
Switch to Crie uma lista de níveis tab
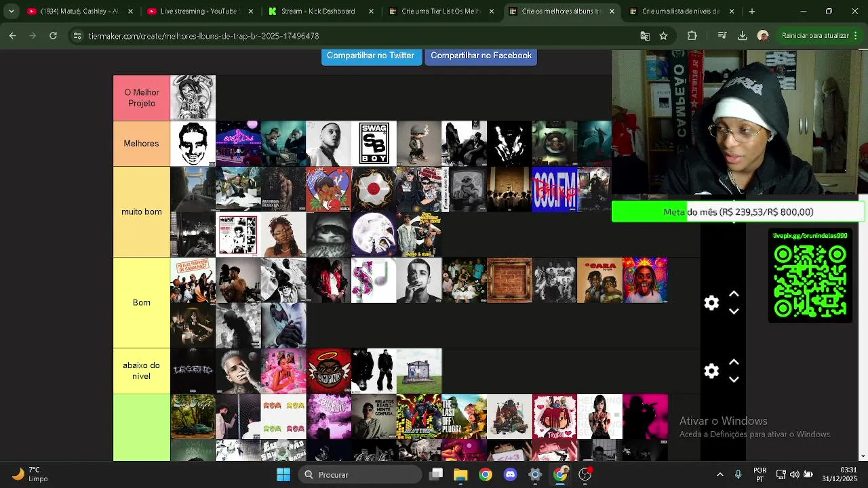tap(682, 12)
